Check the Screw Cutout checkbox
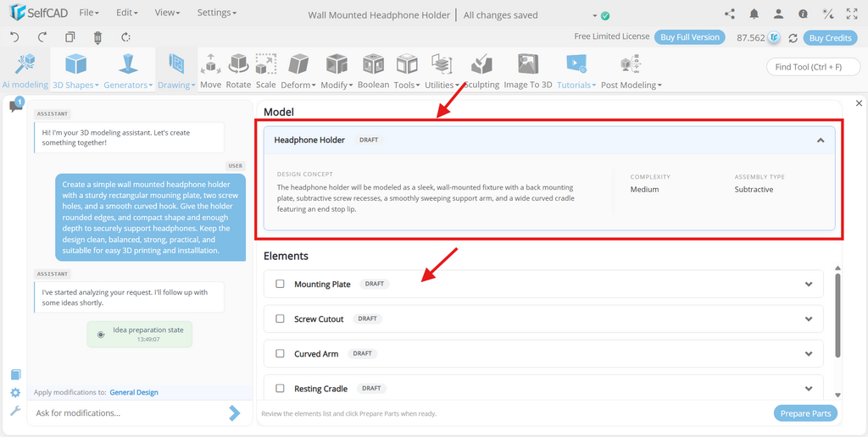 click(280, 318)
